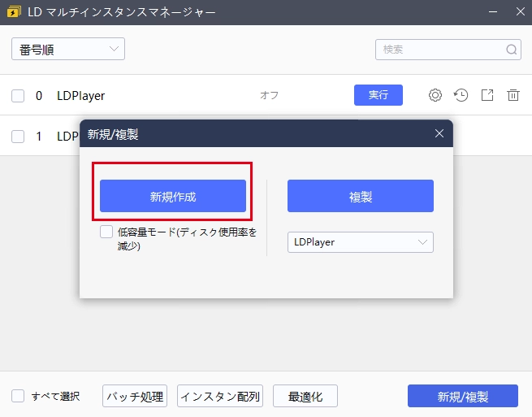Minimize the LD manager window
532x417 pixels.
click(x=493, y=12)
